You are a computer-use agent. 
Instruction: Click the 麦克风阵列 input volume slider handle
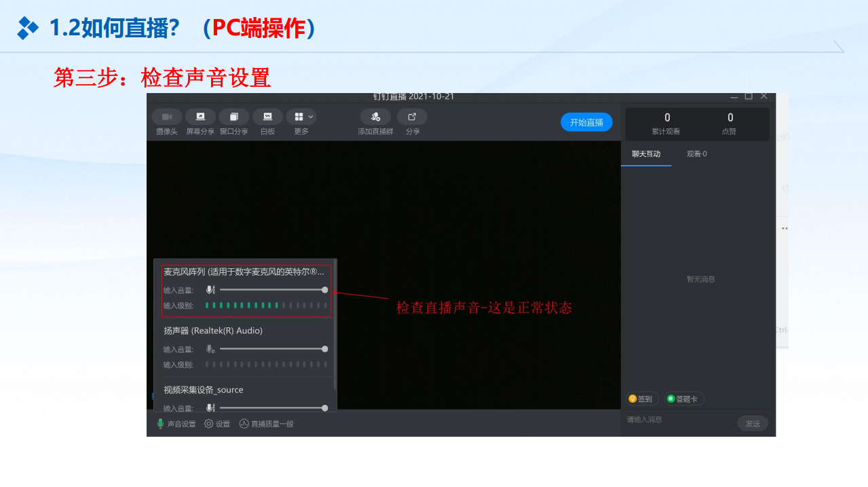click(325, 290)
